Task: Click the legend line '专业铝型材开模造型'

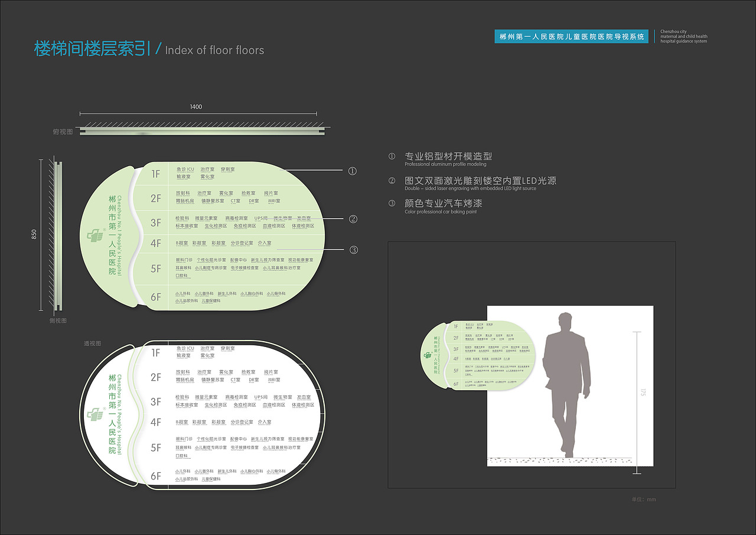Action: tap(448, 157)
